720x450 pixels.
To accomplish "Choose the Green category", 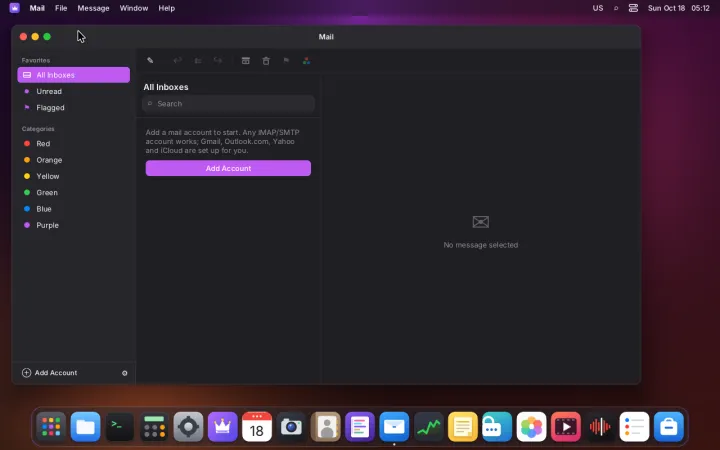I will point(73,192).
